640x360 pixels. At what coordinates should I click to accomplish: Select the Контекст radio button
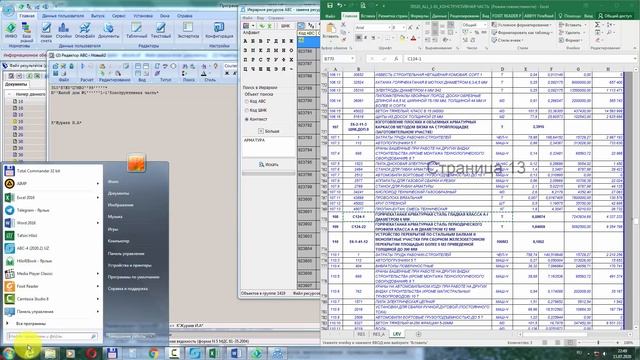[x=247, y=119]
